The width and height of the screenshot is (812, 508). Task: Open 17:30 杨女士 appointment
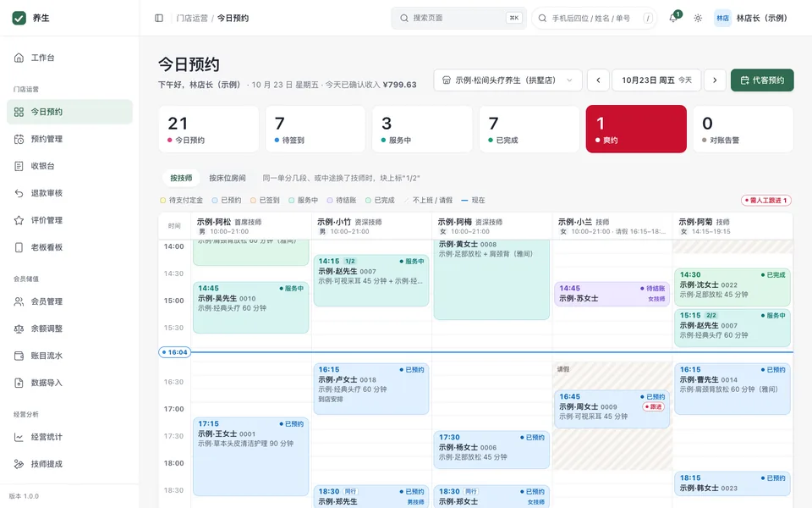491,450
